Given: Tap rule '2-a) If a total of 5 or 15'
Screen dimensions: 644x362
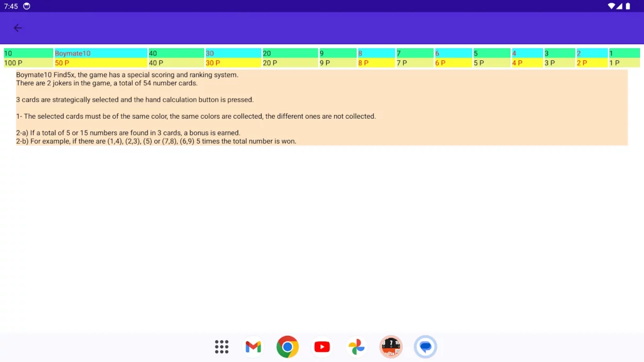Looking at the screenshot, I should click(x=128, y=133).
